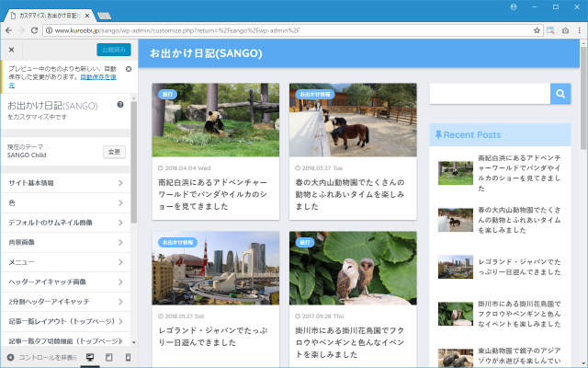The height and width of the screenshot is (368, 588).
Task: Bookmark this page with the star icon
Action: (x=537, y=30)
